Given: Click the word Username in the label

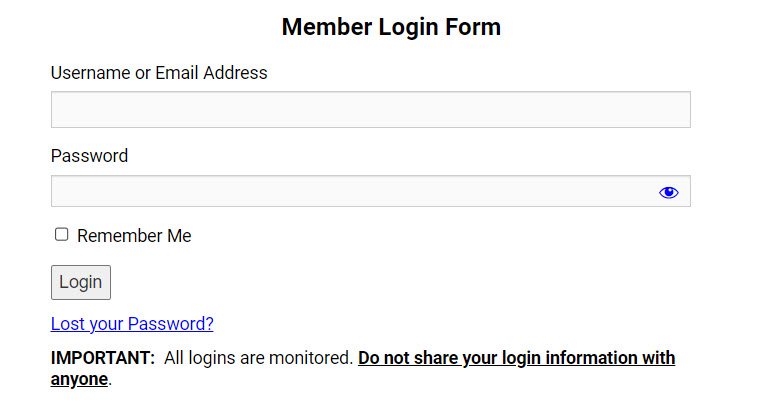Looking at the screenshot, I should pos(90,73).
